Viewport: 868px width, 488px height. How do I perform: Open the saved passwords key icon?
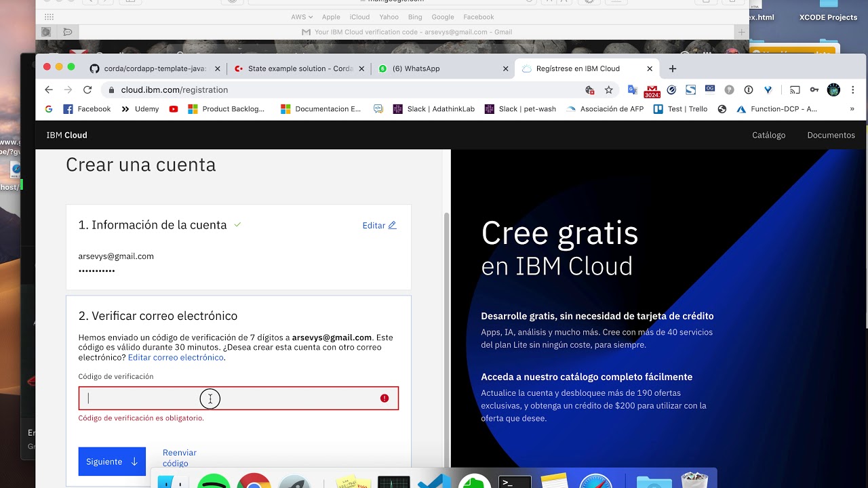pyautogui.click(x=814, y=89)
